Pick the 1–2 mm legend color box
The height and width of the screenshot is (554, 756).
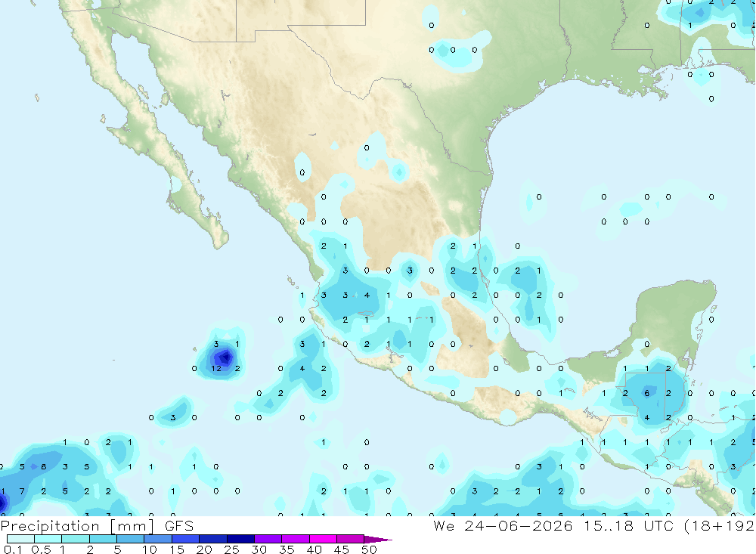tap(75, 539)
